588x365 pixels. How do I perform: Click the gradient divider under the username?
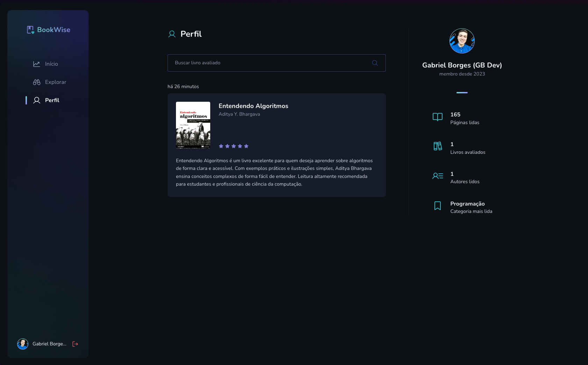[x=462, y=93]
